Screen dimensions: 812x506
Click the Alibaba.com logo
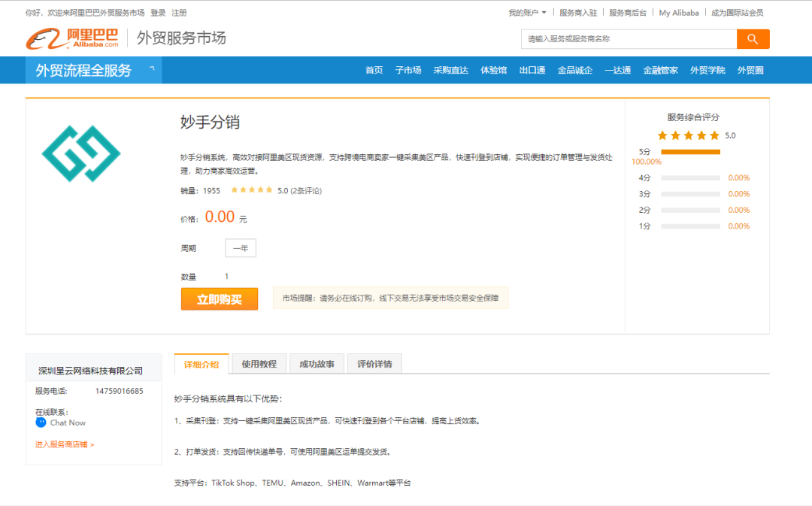(73, 38)
